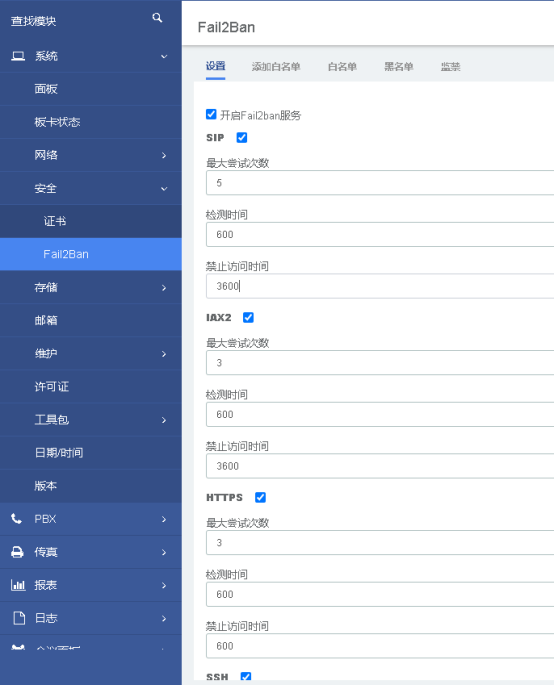Open 版本 in the sidebar
Image resolution: width=554 pixels, height=686 pixels.
pos(91,486)
